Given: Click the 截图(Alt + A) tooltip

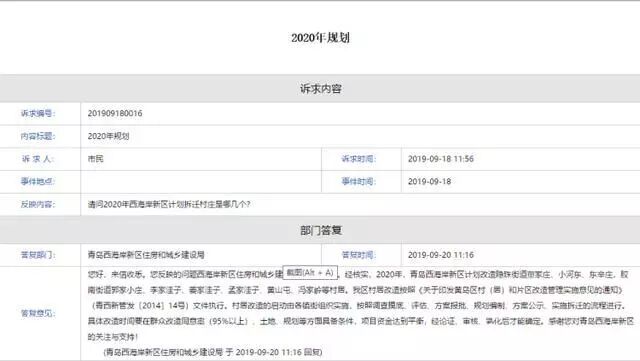Looking at the screenshot, I should point(310,272).
